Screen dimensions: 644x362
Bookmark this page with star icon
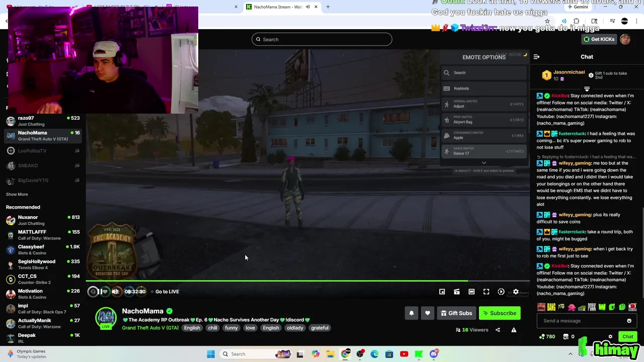point(547,21)
